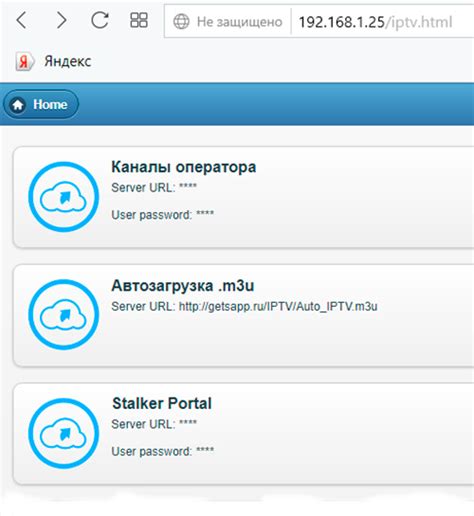
Task: Reload the iptv.html page
Action: coord(100,20)
